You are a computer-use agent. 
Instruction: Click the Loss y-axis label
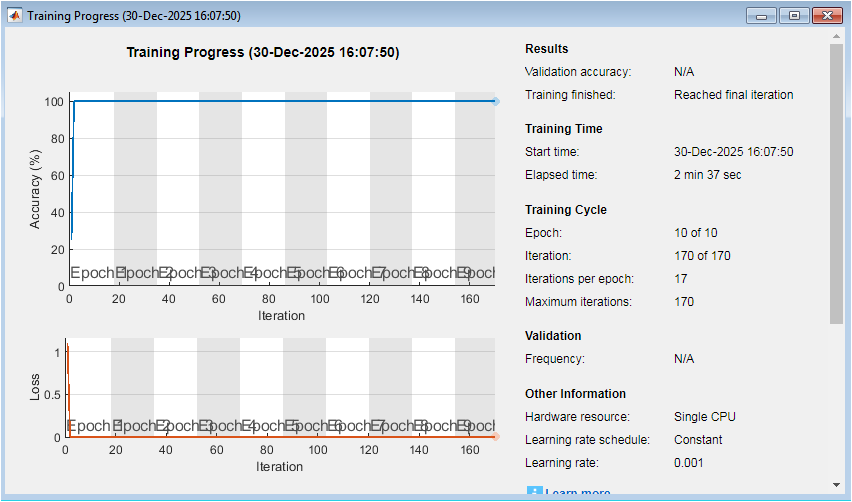(x=35, y=388)
